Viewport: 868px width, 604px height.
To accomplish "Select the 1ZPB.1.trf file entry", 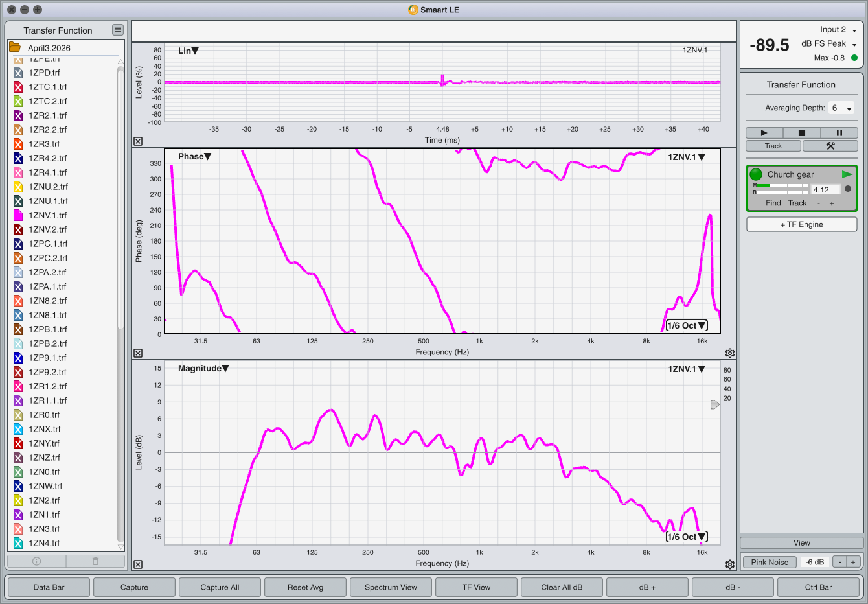I will pyautogui.click(x=47, y=329).
